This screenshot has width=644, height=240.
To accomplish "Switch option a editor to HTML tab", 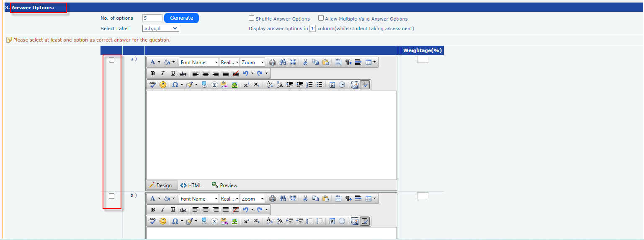I will pos(191,185).
